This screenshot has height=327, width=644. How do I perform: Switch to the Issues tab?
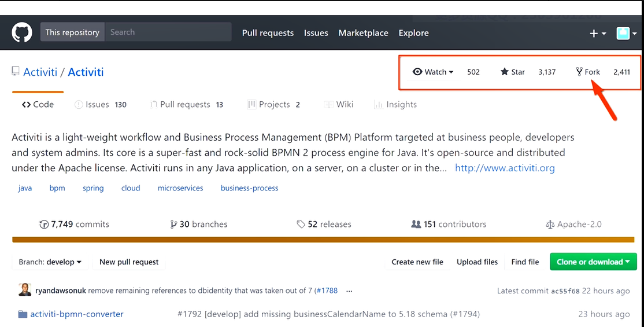tap(97, 105)
